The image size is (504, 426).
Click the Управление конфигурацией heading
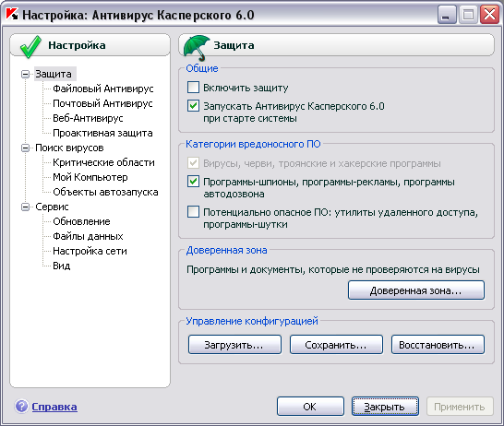[x=252, y=321]
